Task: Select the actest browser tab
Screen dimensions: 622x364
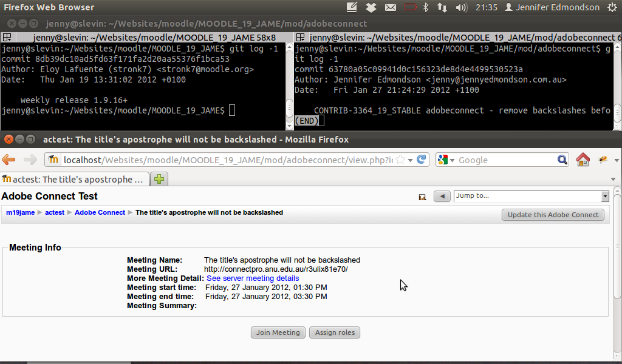Action: click(75, 179)
